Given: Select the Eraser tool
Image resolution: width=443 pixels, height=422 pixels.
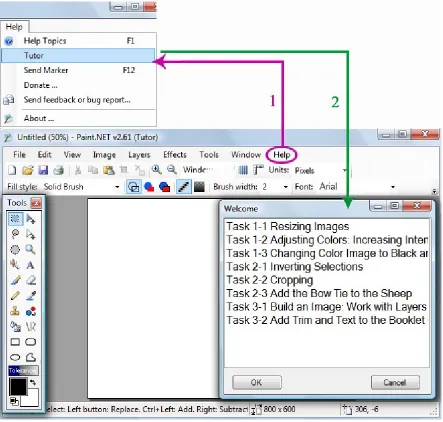Looking at the screenshot, I should (31, 280).
